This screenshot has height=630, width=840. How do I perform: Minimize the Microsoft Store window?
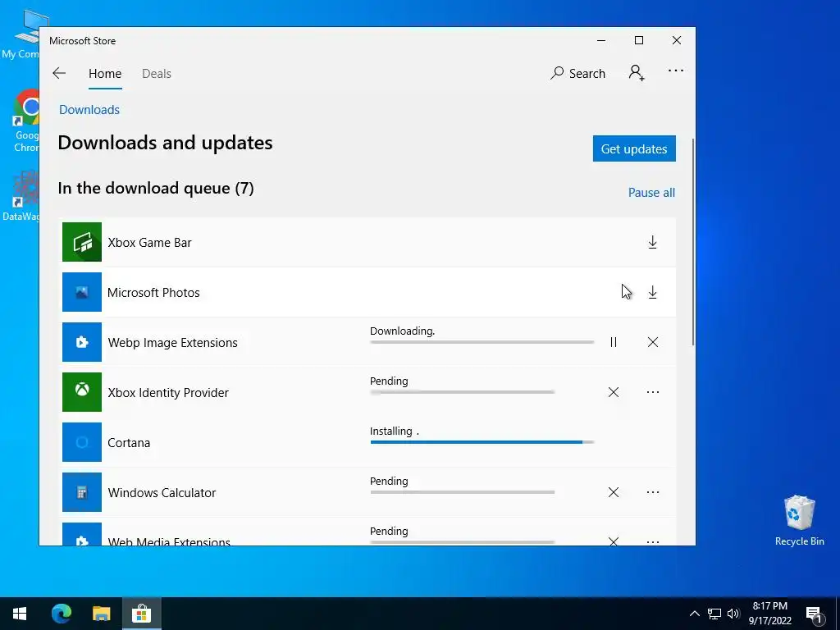pos(601,40)
